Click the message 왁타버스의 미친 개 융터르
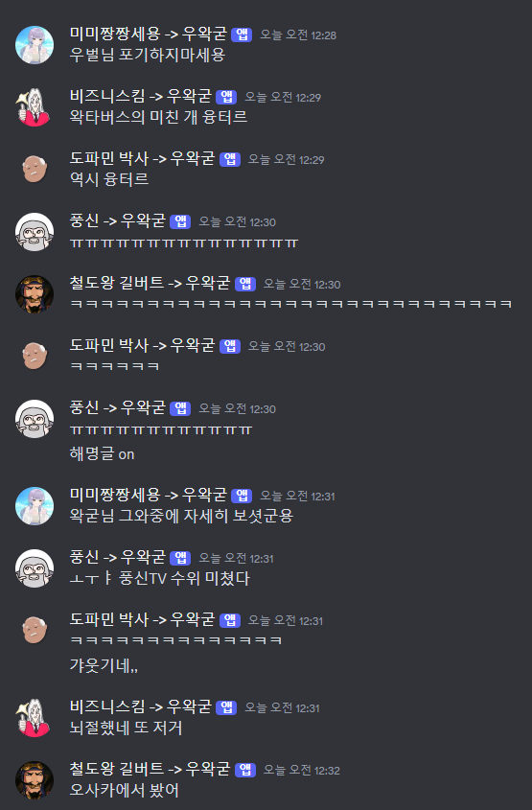Screen dimensions: 532x810 click(158, 117)
